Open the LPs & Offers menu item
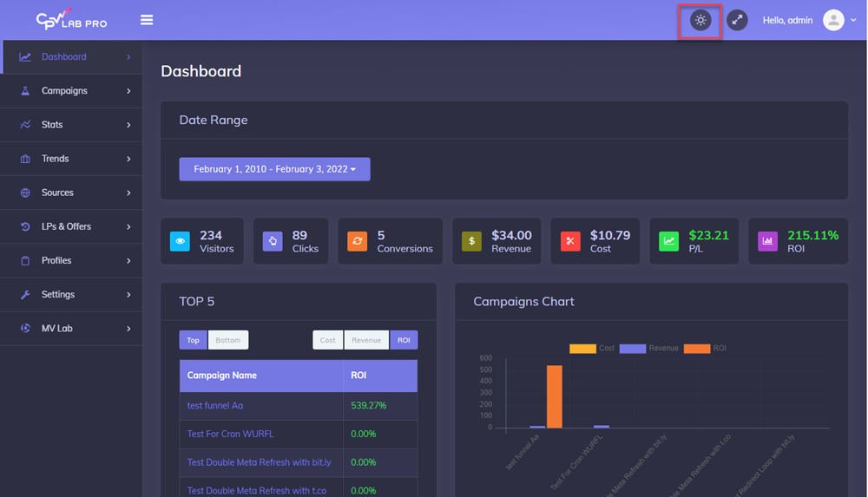Screen dimensions: 868x497 click(x=71, y=226)
